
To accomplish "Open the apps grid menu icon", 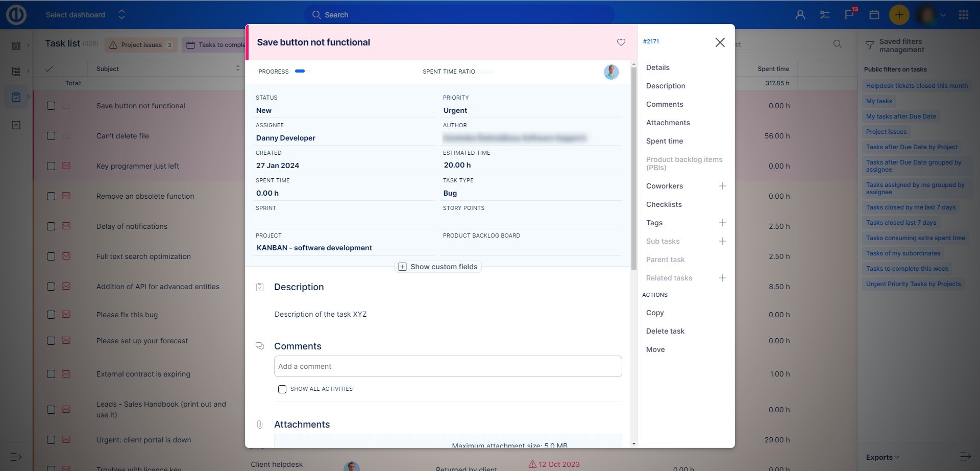I will (964, 15).
